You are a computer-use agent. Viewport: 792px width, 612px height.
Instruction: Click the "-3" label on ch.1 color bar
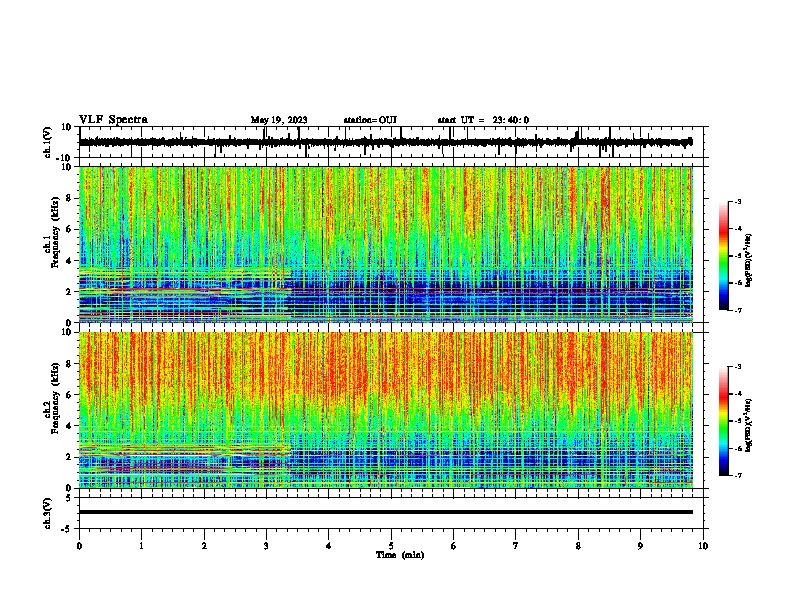pyautogui.click(x=737, y=201)
